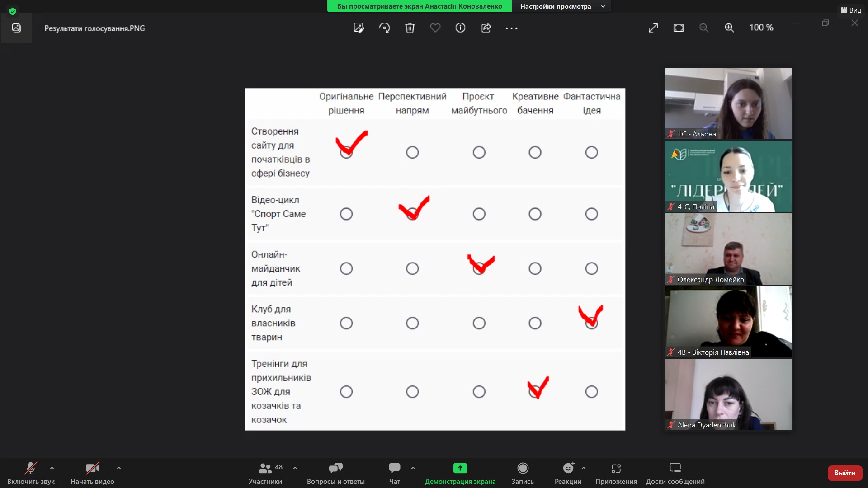Viewport: 868px width, 488px height.
Task: Click the zoom in magnifier icon
Action: (x=729, y=28)
